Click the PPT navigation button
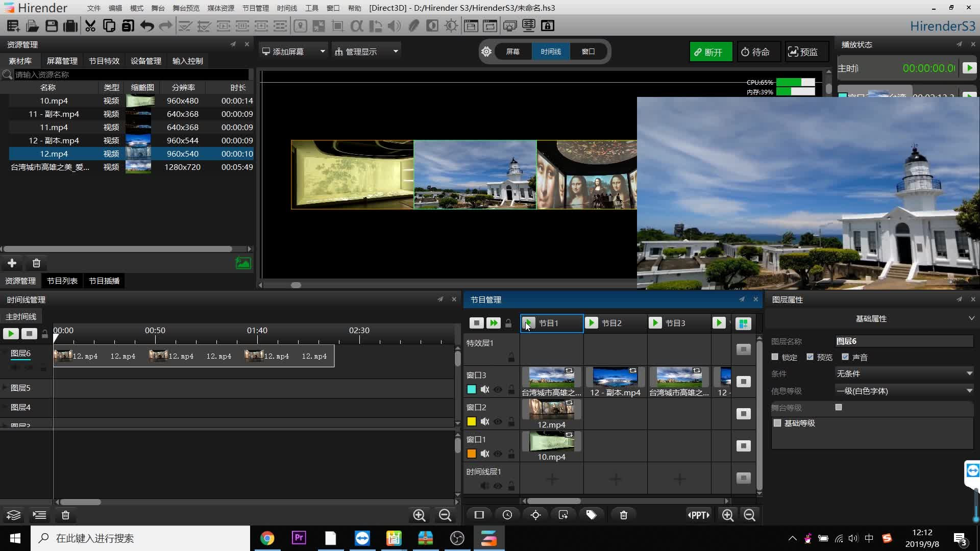 (699, 515)
